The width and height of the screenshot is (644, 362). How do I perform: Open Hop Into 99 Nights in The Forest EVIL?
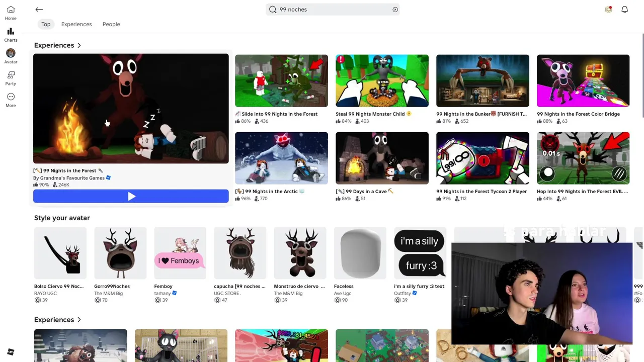583,158
